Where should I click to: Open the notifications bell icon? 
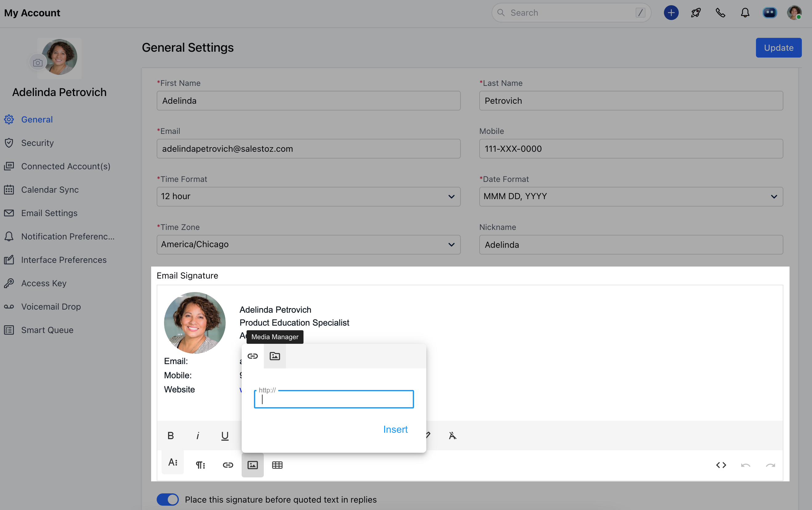click(745, 13)
